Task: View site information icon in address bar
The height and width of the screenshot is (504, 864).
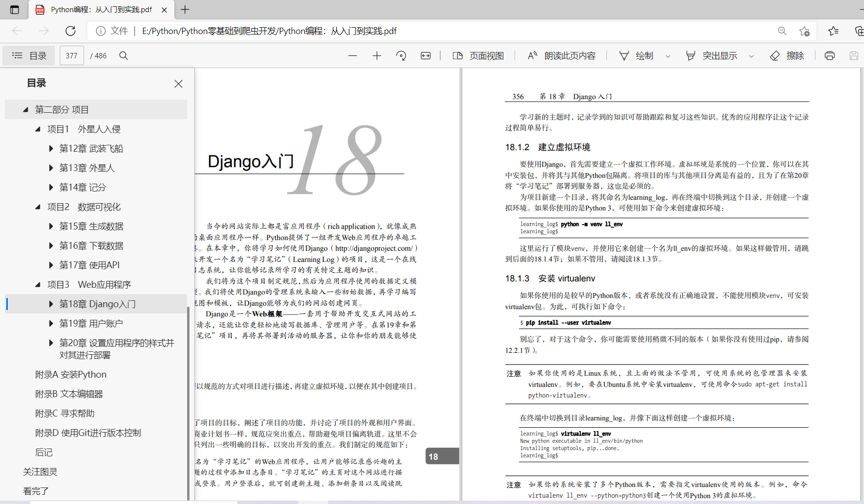Action: coord(101,31)
